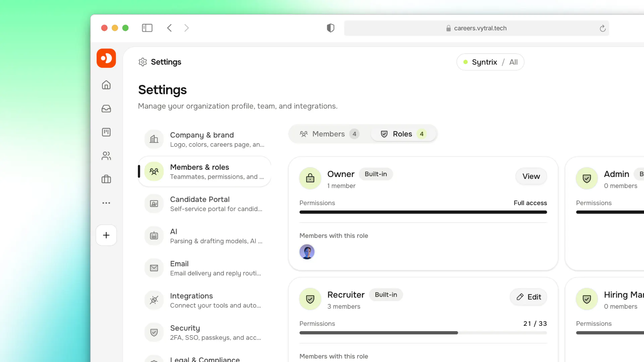Open the Inbox sidebar icon
This screenshot has width=644, height=362.
click(x=106, y=109)
